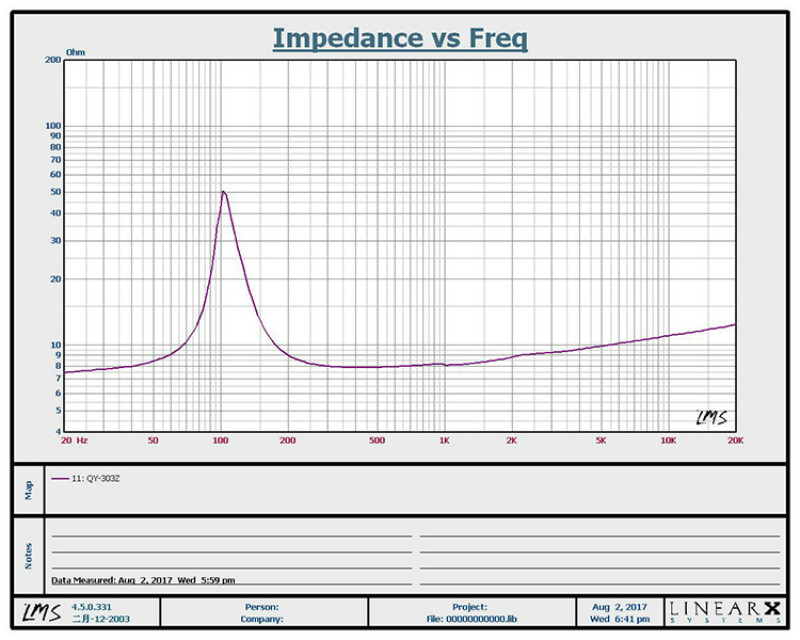800x640 pixels.
Task: Click the Notes panel side label
Action: (x=28, y=555)
